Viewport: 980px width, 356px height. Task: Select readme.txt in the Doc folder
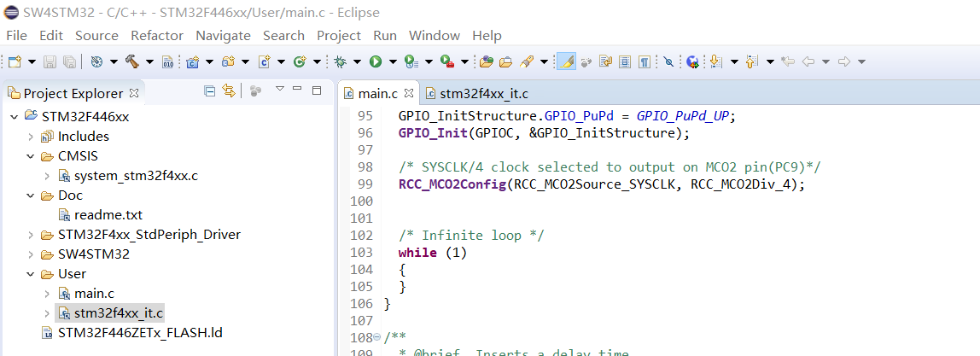108,215
